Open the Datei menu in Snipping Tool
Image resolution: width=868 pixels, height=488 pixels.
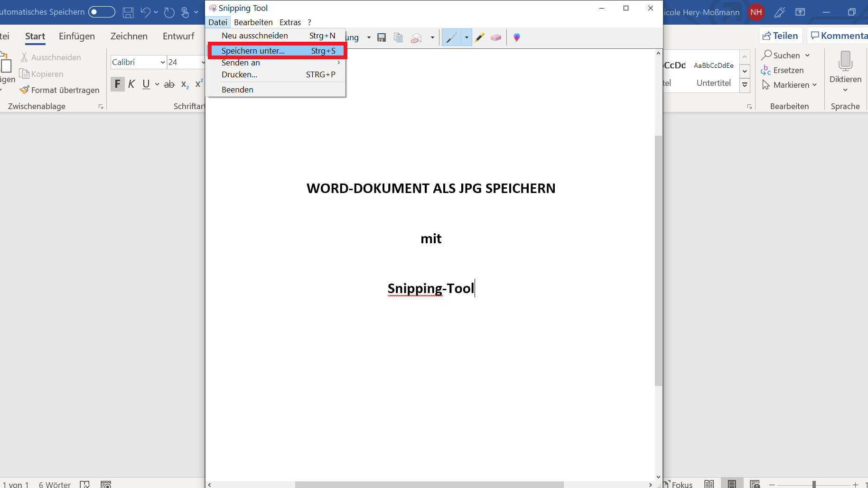pyautogui.click(x=218, y=22)
